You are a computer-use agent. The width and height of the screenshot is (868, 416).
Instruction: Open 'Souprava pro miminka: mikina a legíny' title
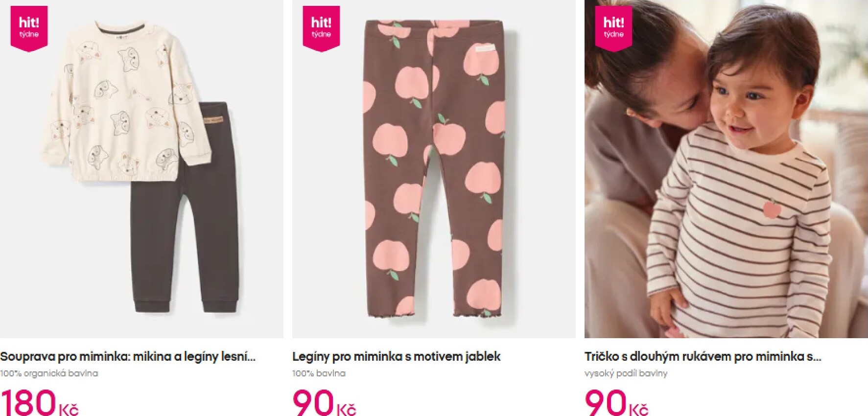[128, 356]
